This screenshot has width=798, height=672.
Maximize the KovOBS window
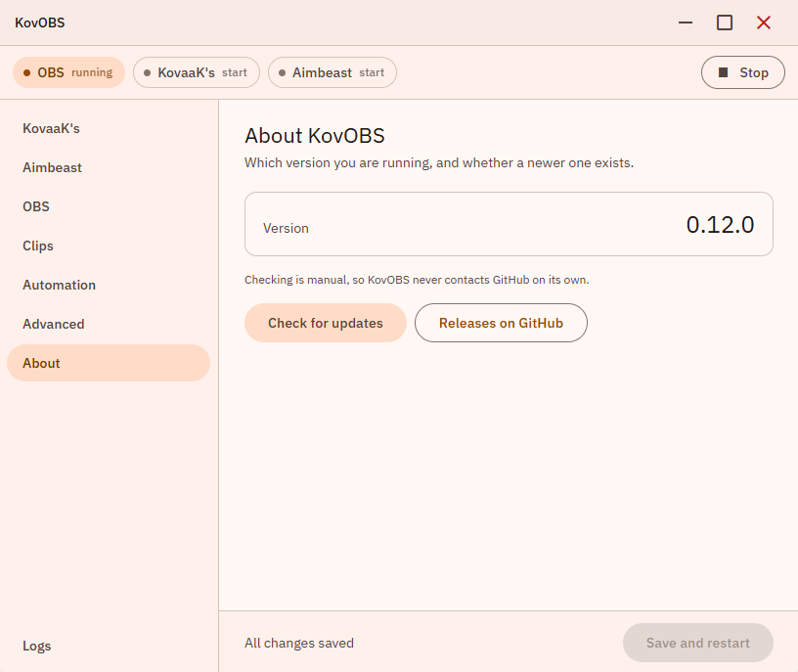tap(725, 22)
